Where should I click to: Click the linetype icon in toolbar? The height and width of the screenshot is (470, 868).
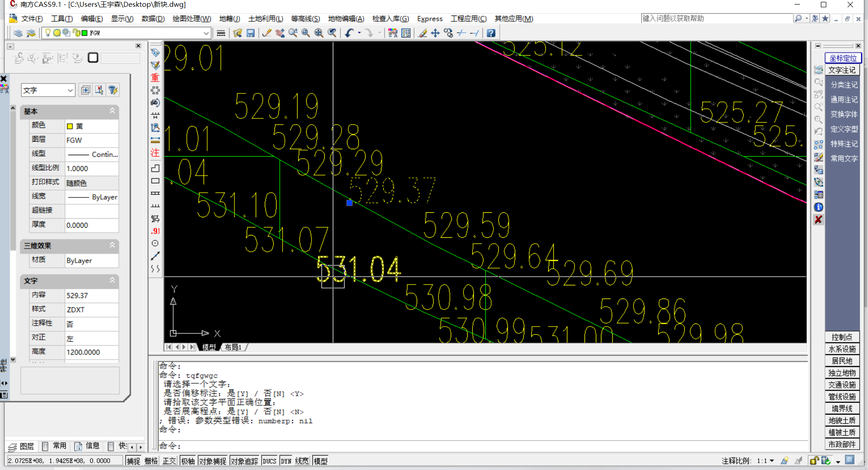(x=221, y=33)
